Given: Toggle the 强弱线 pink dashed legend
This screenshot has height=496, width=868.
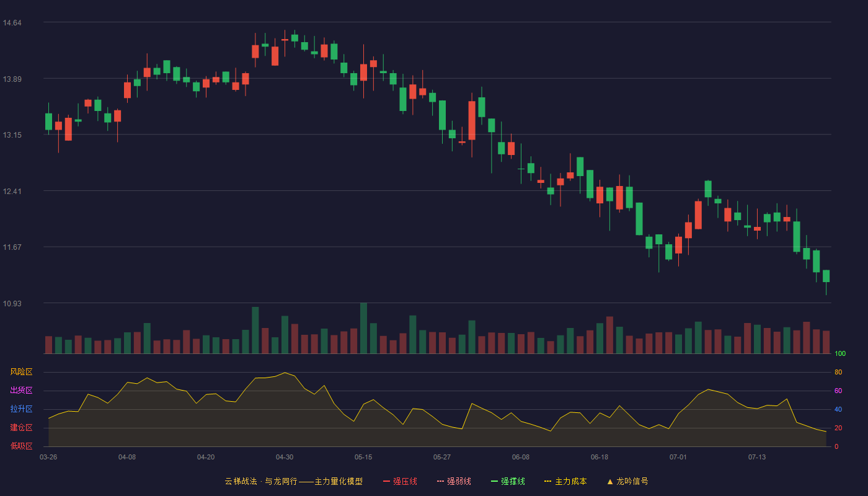Looking at the screenshot, I should 454,481.
